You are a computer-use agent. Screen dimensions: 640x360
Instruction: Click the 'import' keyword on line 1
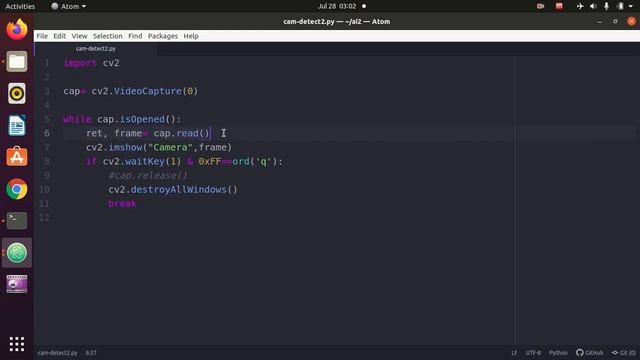(x=80, y=63)
